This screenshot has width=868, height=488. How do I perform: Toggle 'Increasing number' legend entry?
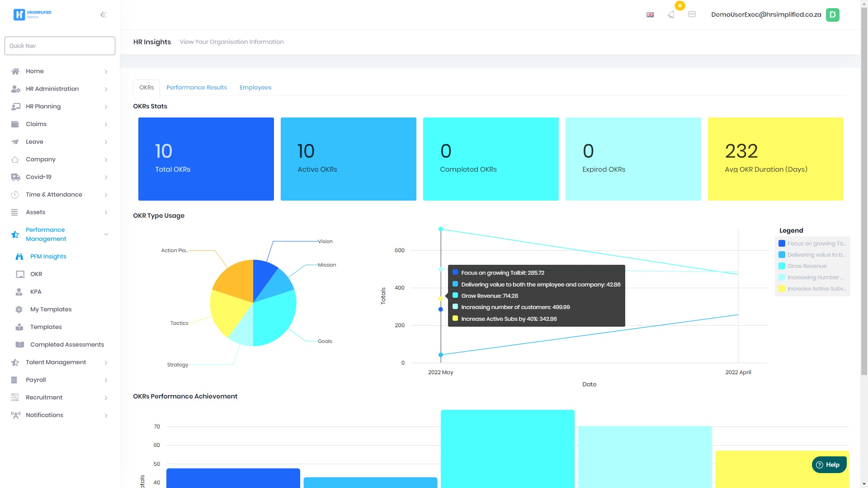point(811,277)
